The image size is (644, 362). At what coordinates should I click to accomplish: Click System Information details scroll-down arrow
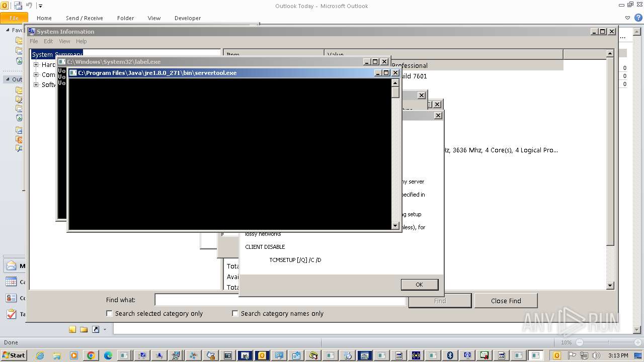coord(610,286)
